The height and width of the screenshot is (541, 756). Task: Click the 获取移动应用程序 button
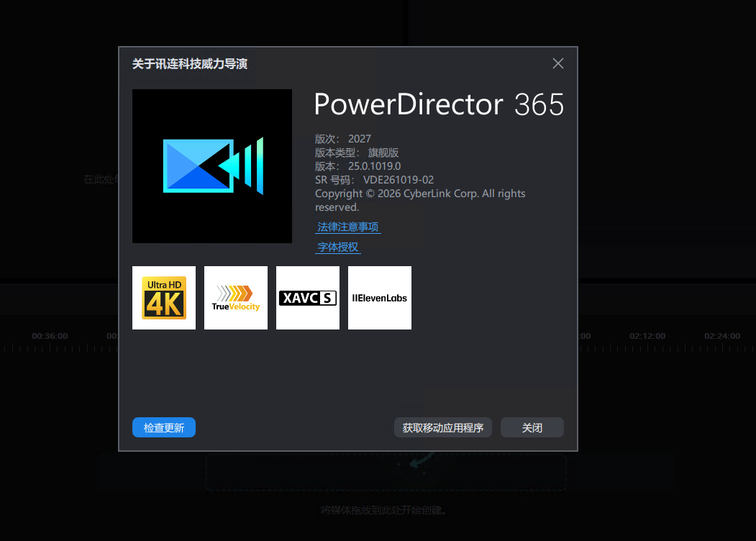pyautogui.click(x=443, y=427)
